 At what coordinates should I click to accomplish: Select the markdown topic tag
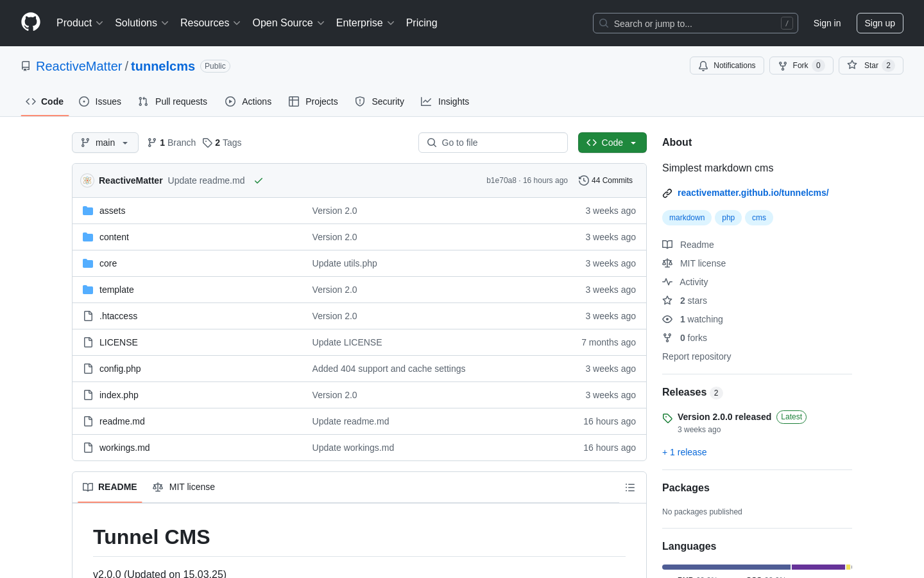pyautogui.click(x=687, y=218)
